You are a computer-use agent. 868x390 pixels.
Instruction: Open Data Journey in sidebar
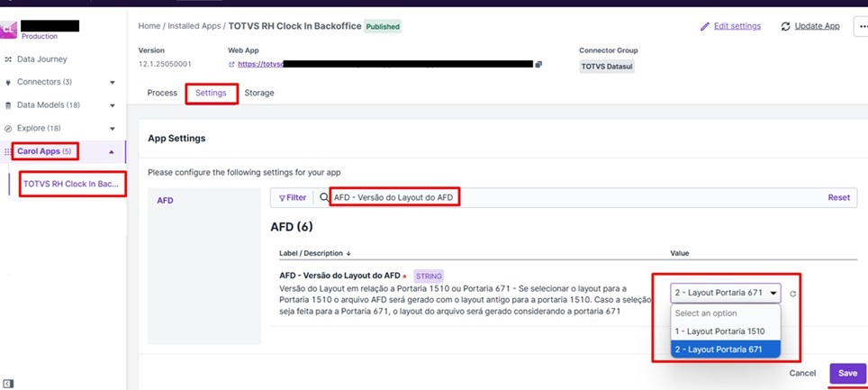[41, 59]
